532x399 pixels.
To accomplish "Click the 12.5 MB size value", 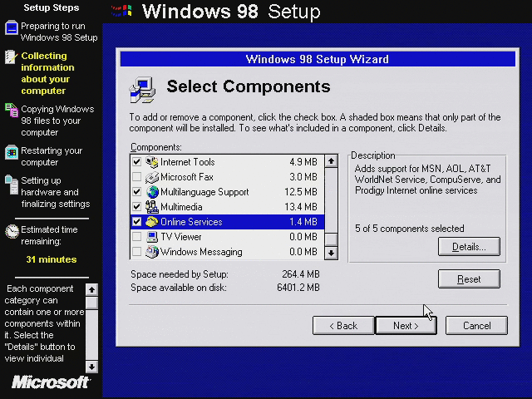I will [x=301, y=192].
